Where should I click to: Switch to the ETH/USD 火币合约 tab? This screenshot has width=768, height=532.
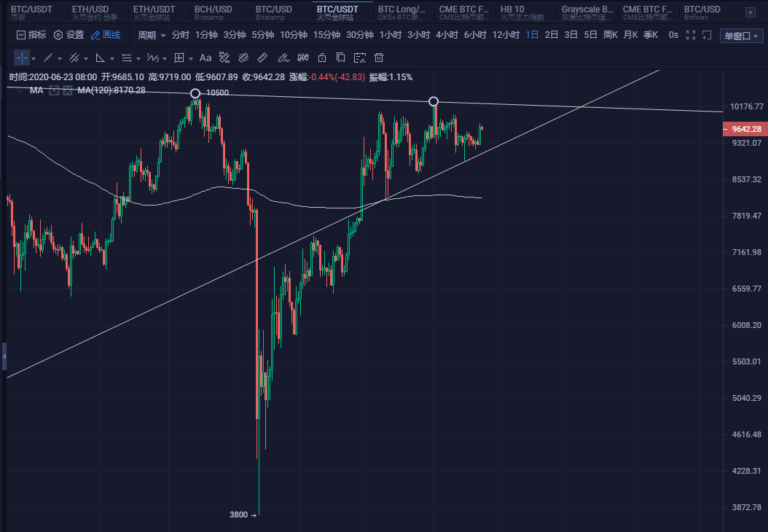tap(95, 12)
